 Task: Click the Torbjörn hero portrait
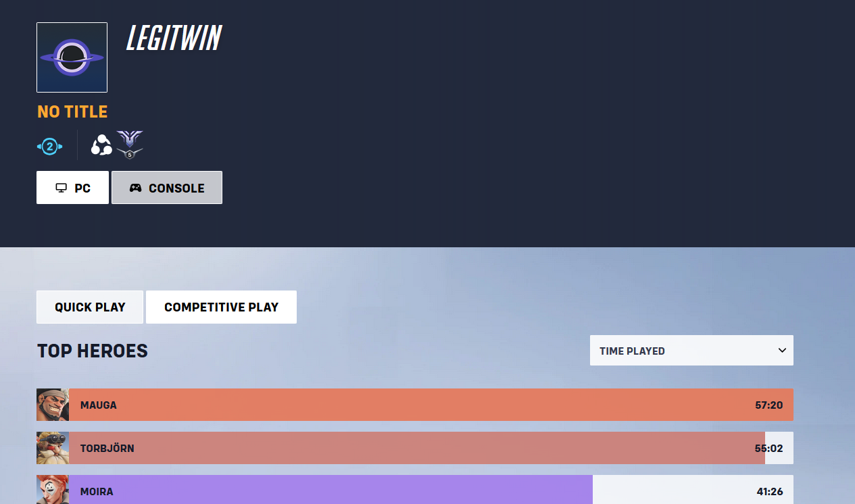(x=53, y=448)
